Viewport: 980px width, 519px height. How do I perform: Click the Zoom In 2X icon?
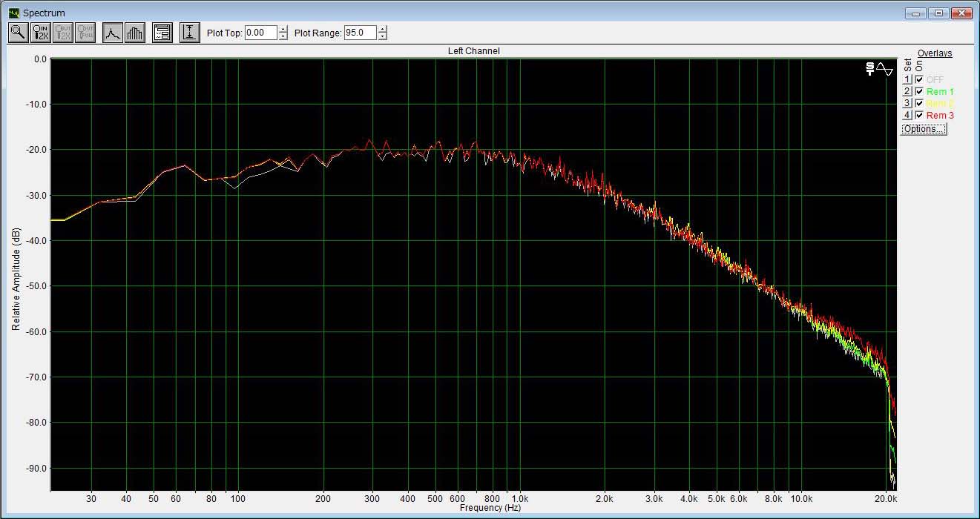(x=41, y=33)
